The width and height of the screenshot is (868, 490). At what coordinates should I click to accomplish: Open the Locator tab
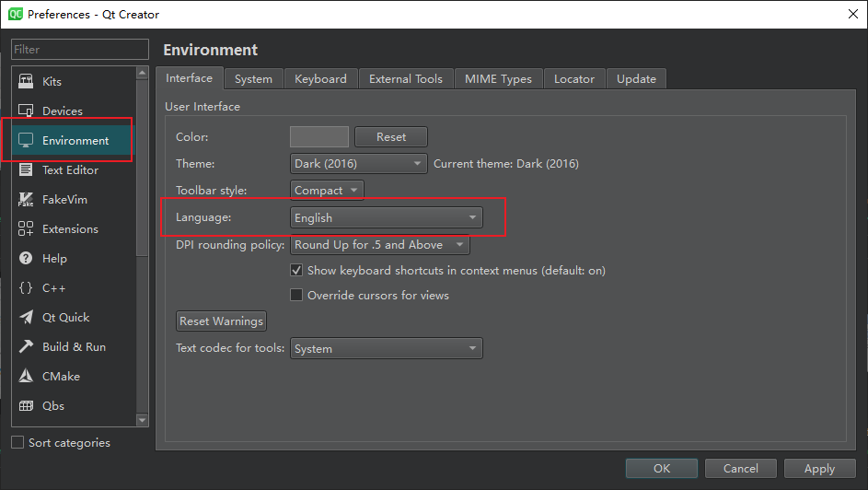[x=574, y=79]
